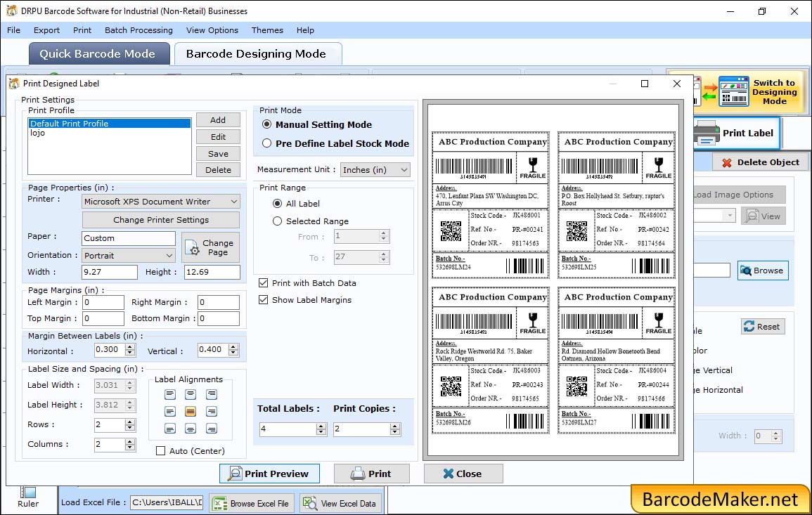Image resolution: width=812 pixels, height=515 pixels.
Task: Select bottom-center label alignment icon
Action: point(191,429)
